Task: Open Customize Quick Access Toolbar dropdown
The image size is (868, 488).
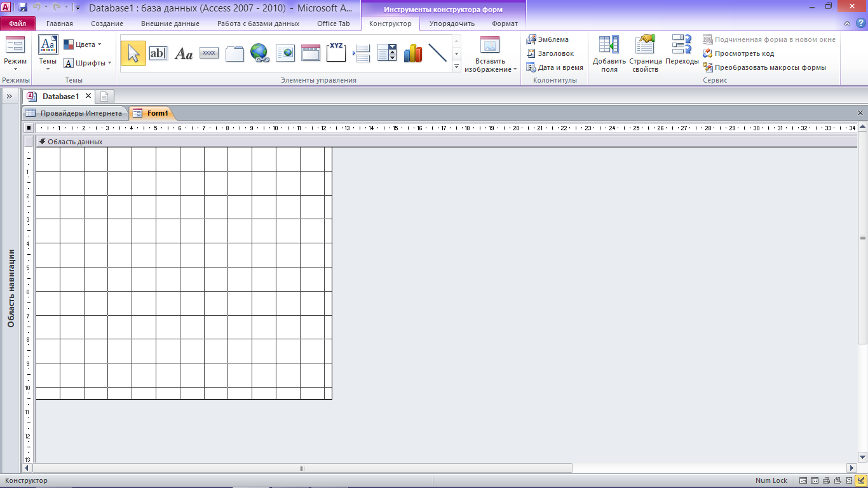Action: point(78,8)
